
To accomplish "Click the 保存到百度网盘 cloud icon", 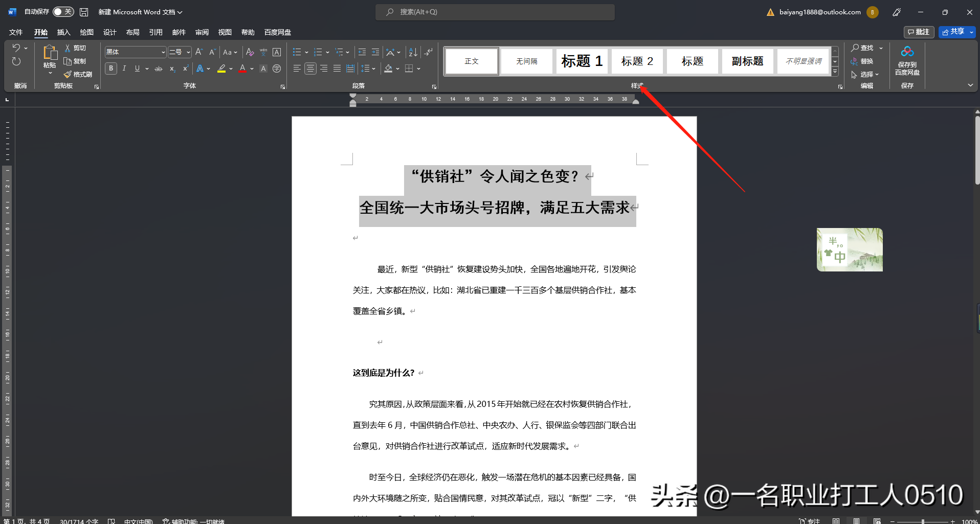I will point(907,52).
